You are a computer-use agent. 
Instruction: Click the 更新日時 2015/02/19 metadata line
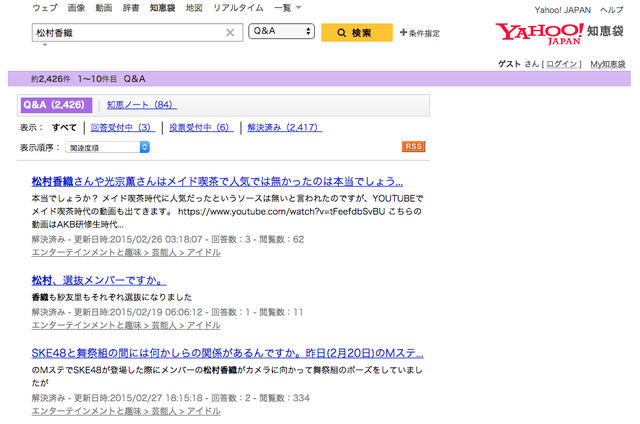(x=167, y=312)
